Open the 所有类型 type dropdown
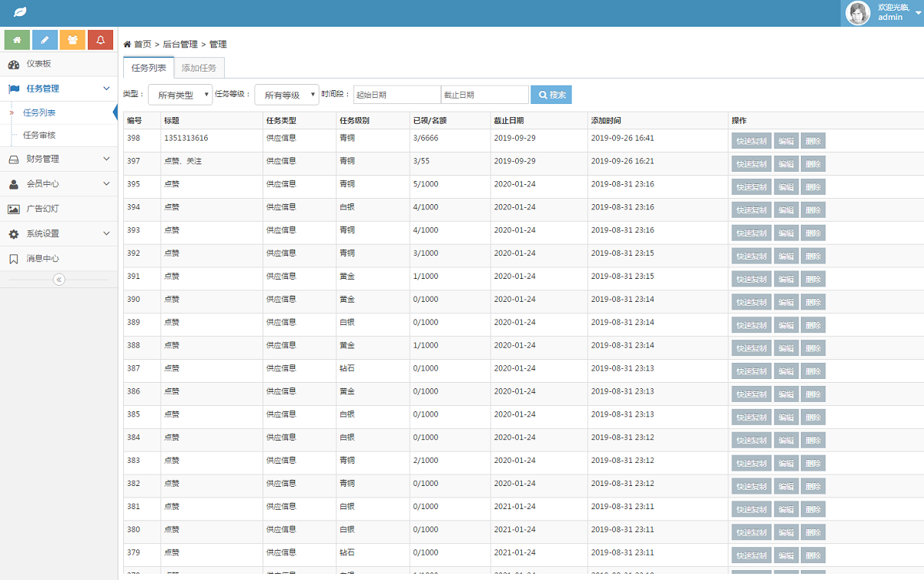Image resolution: width=924 pixels, height=580 pixels. (180, 95)
